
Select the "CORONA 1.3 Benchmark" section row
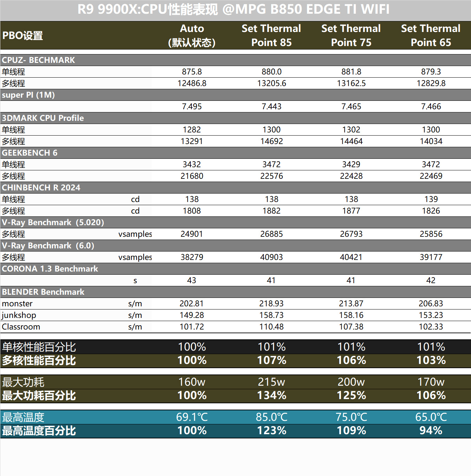click(x=235, y=269)
